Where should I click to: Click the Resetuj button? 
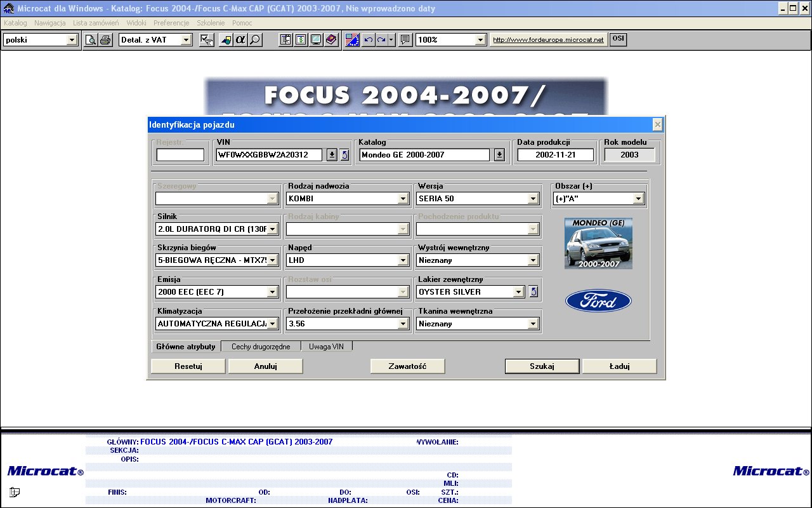pos(188,366)
